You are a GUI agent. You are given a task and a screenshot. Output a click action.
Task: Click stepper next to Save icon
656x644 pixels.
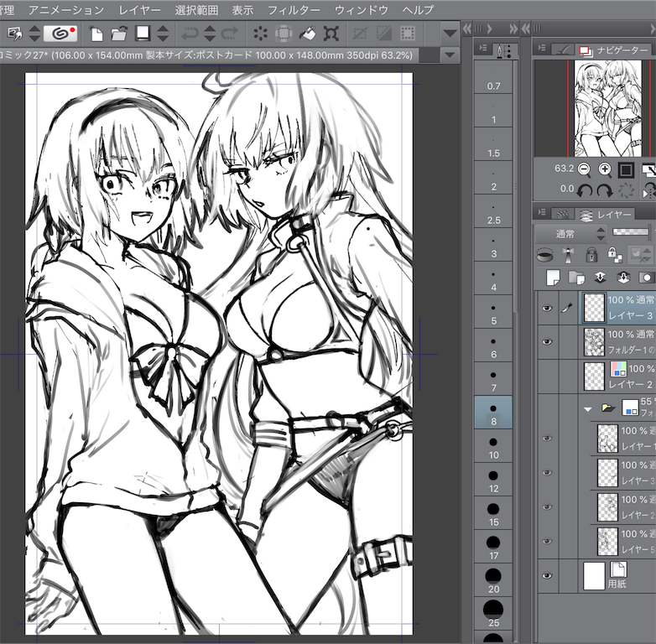coord(164,34)
